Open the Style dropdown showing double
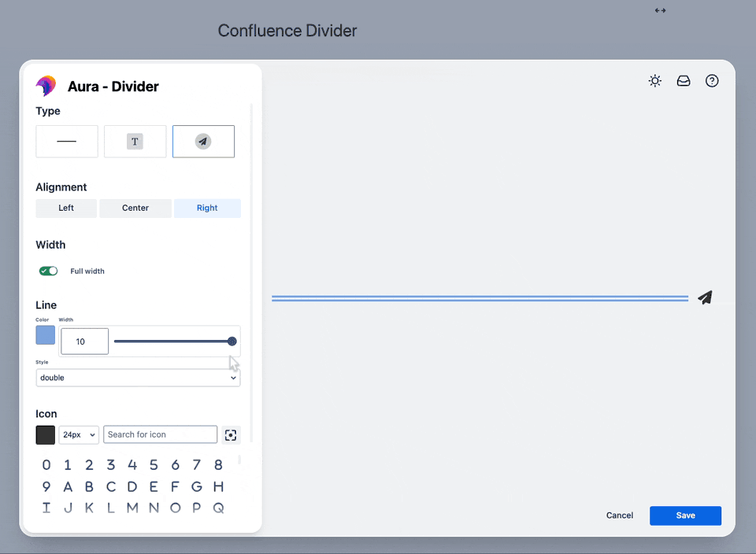Screen dimensions: 756x554 pos(138,378)
